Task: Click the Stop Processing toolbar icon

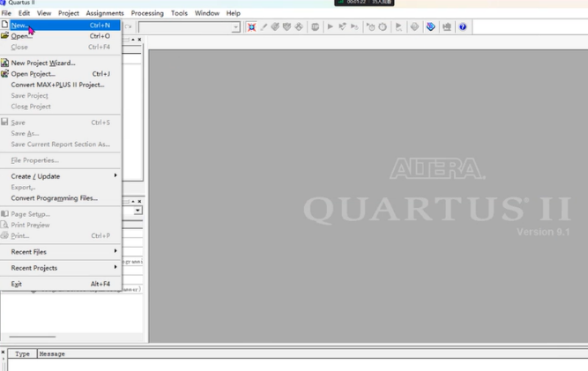Action: pyautogui.click(x=315, y=27)
